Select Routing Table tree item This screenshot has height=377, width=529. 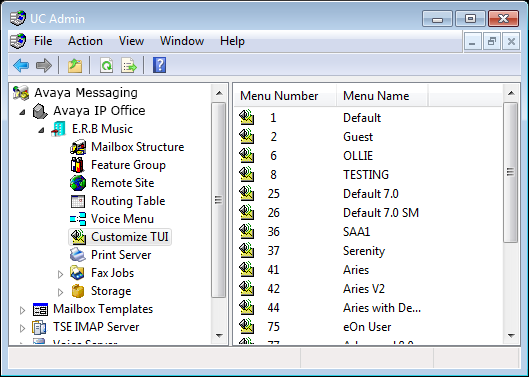click(x=128, y=201)
